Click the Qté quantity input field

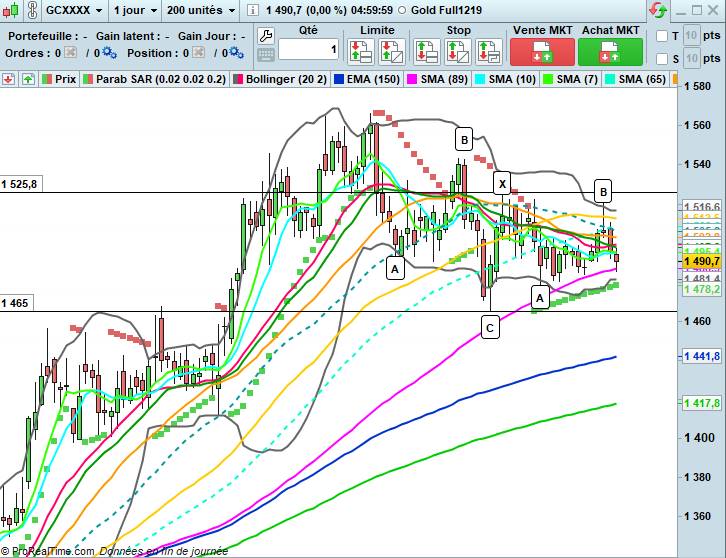(x=309, y=49)
